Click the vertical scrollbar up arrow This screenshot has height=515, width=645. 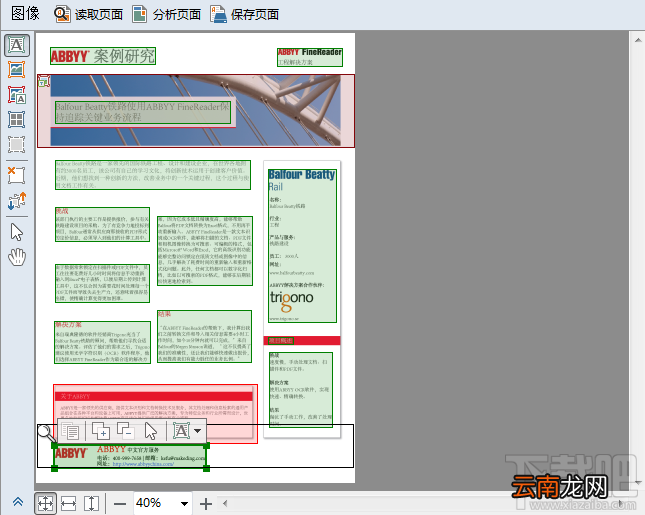(638, 40)
